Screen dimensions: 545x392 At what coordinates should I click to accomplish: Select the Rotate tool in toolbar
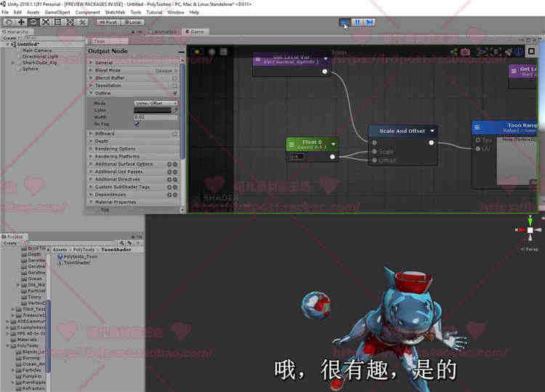point(33,22)
